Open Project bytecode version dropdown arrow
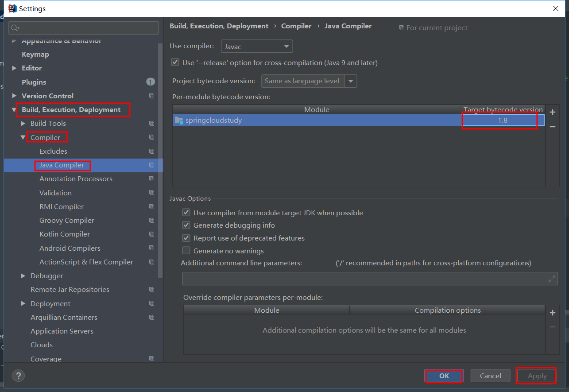Screen dimensions: 569x392 [351, 81]
